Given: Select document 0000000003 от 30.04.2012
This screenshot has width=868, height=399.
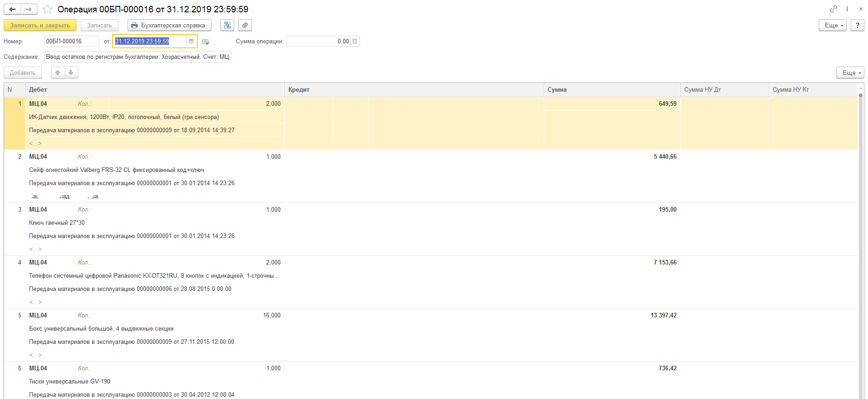Looking at the screenshot, I should tap(155, 395).
